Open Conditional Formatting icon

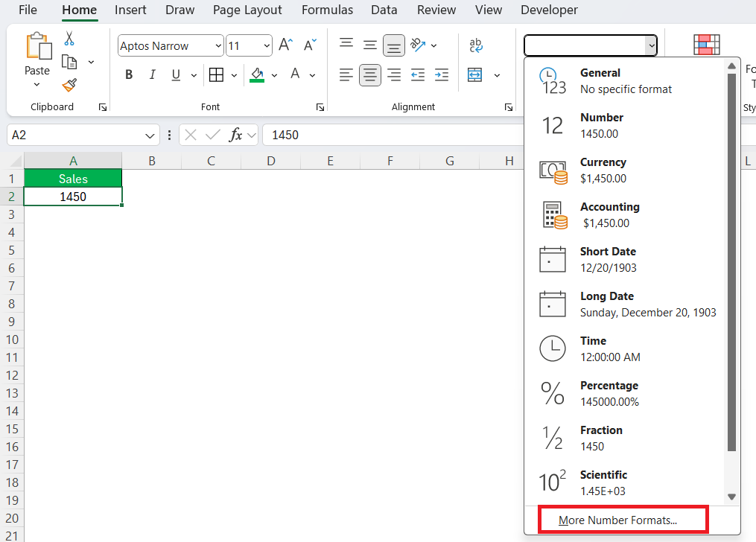point(706,45)
